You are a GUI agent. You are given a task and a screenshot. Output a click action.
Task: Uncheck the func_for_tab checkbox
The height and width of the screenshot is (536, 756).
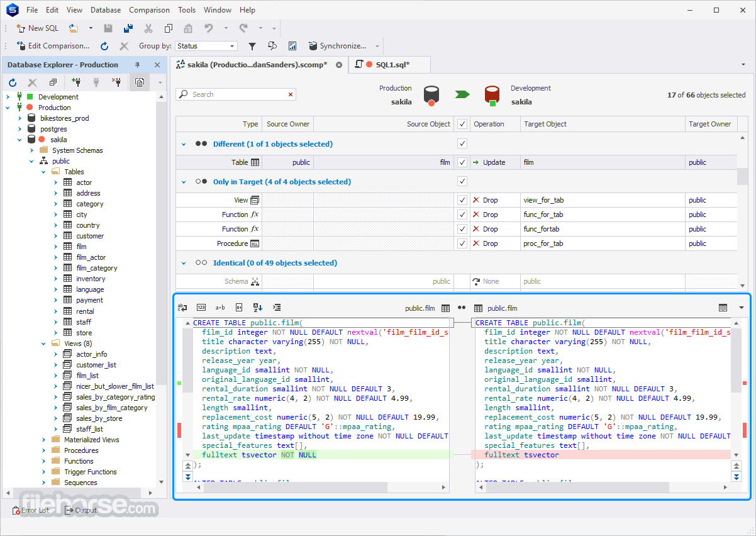[462, 215]
